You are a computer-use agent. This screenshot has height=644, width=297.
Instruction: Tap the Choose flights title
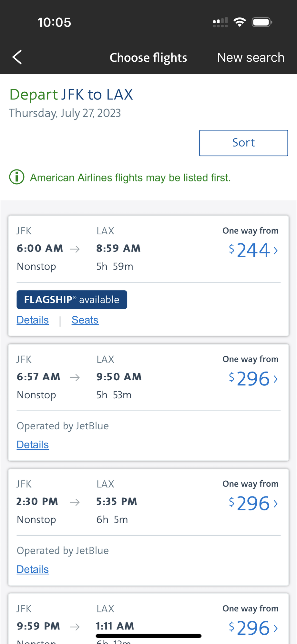(148, 57)
